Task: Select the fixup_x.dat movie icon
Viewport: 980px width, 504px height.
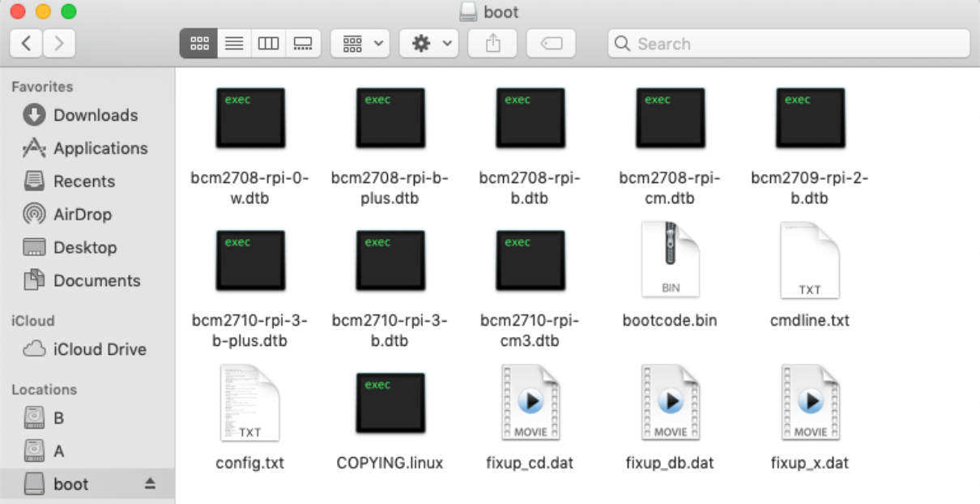Action: 811,404
